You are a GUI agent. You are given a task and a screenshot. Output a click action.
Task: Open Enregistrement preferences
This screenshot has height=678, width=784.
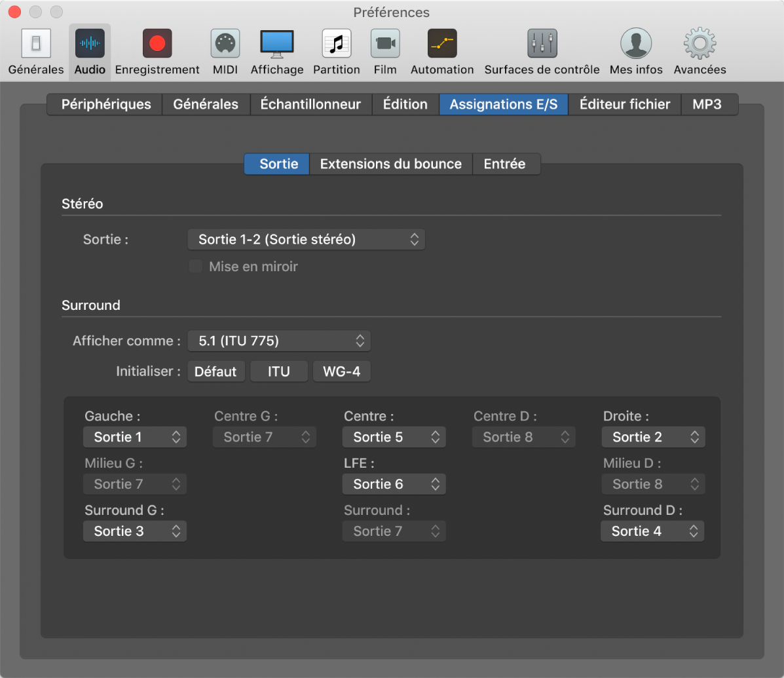click(157, 52)
